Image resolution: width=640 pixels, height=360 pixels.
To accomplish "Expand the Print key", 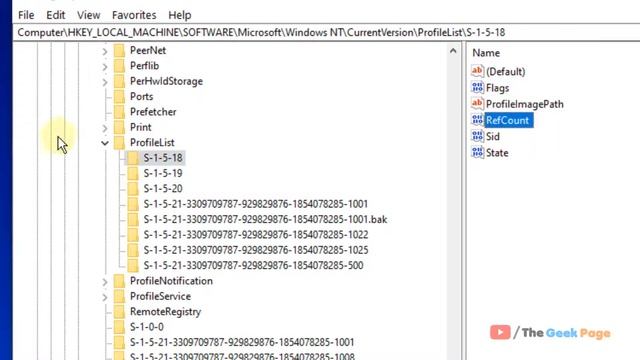I will click(105, 128).
